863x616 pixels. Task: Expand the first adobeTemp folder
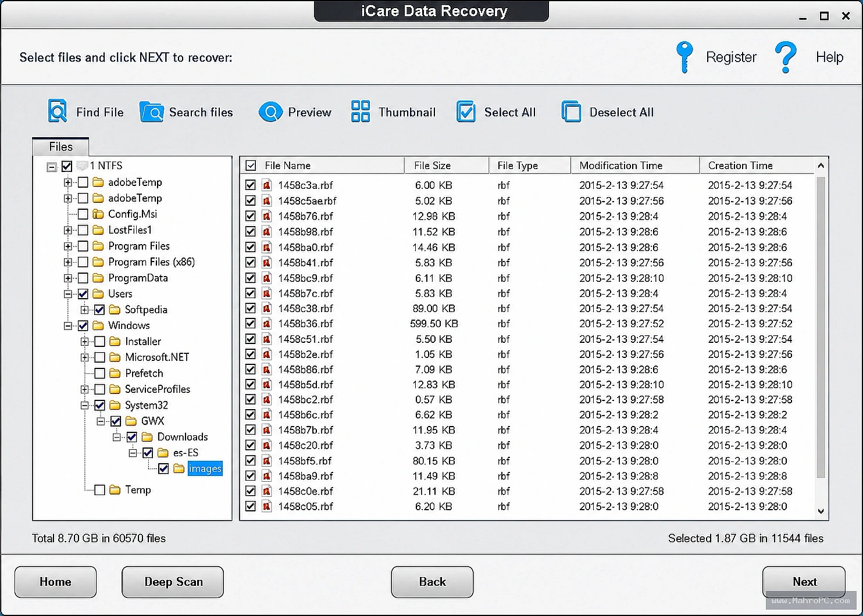68,182
